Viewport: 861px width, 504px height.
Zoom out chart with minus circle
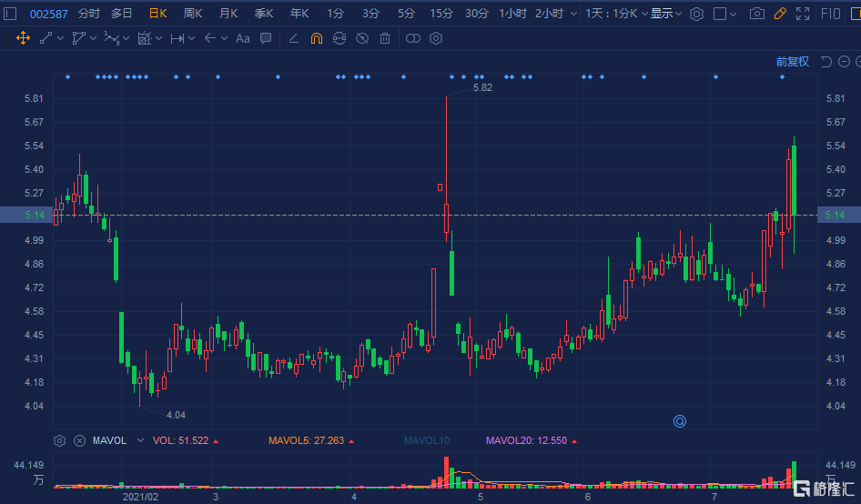845,62
